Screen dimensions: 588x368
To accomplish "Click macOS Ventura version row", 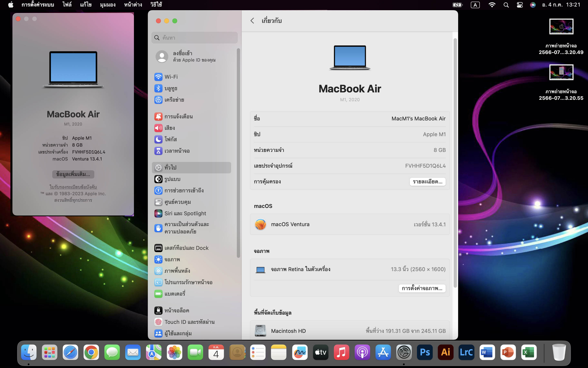I will (350, 224).
